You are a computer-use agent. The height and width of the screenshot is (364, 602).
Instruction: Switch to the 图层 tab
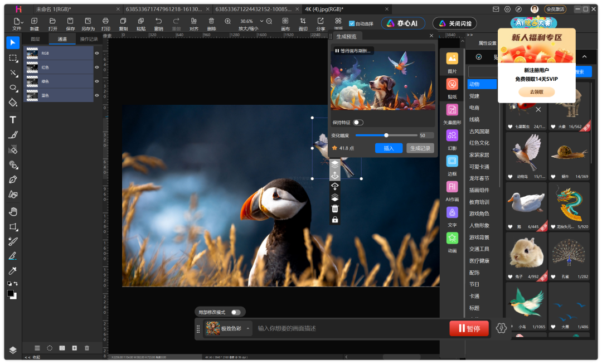(35, 39)
